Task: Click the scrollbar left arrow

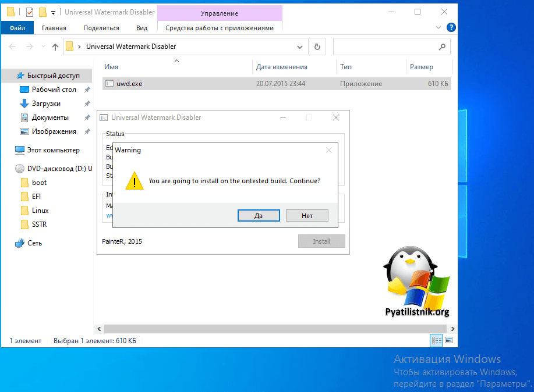Action: (99, 329)
